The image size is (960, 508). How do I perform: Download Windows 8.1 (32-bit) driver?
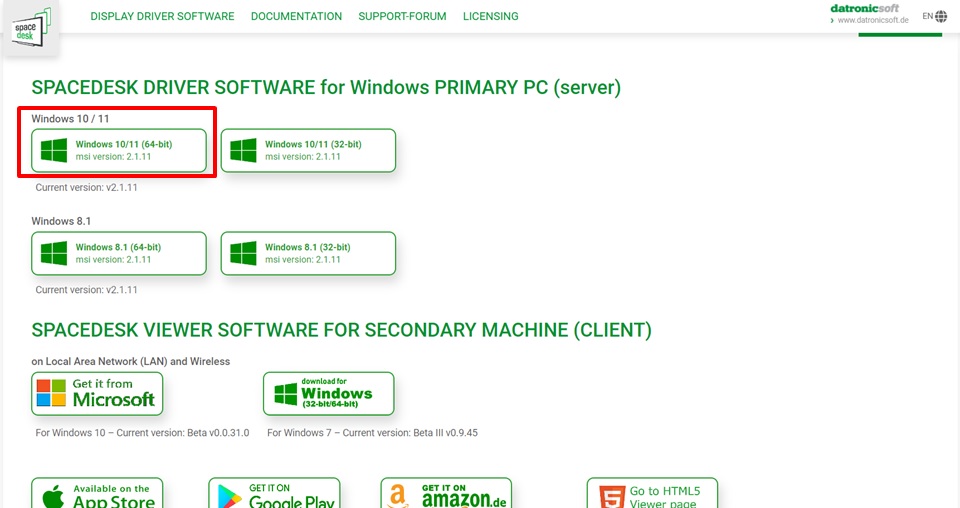[x=308, y=253]
